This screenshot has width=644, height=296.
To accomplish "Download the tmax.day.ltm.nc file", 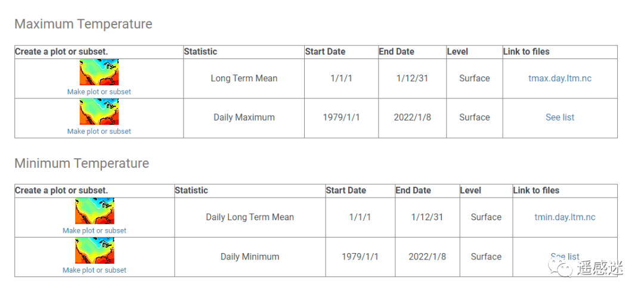I will tap(560, 78).
